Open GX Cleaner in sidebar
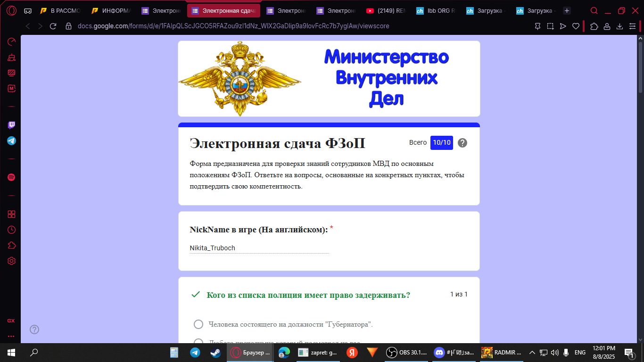 click(x=12, y=58)
